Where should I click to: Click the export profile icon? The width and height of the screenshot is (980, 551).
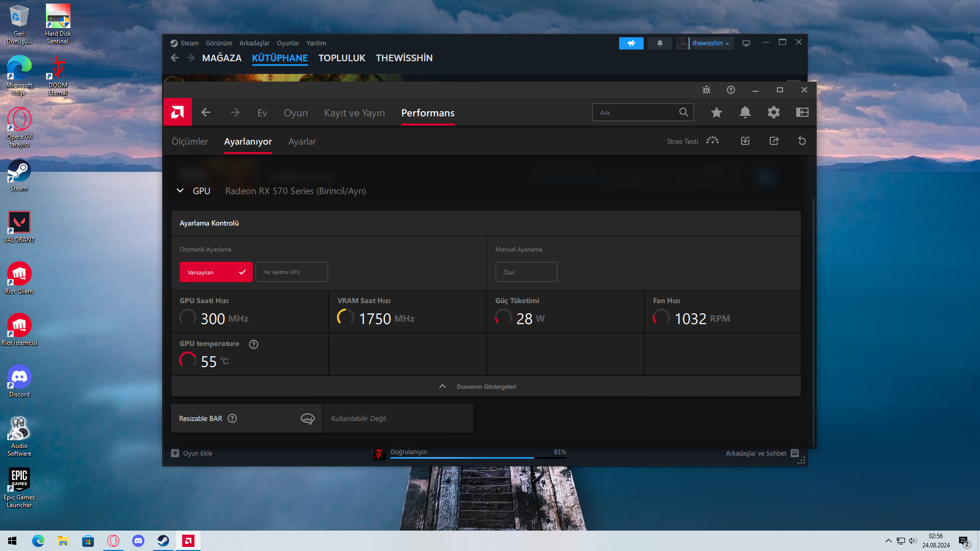(774, 141)
